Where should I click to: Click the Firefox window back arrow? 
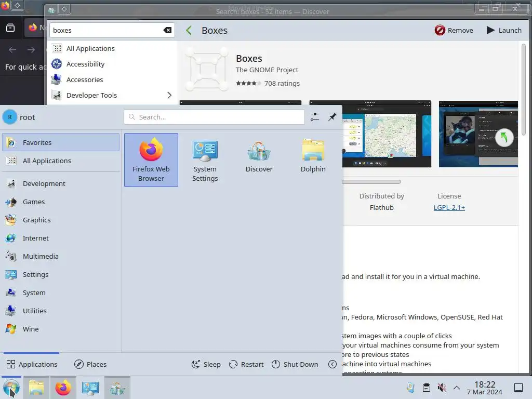[x=12, y=50]
